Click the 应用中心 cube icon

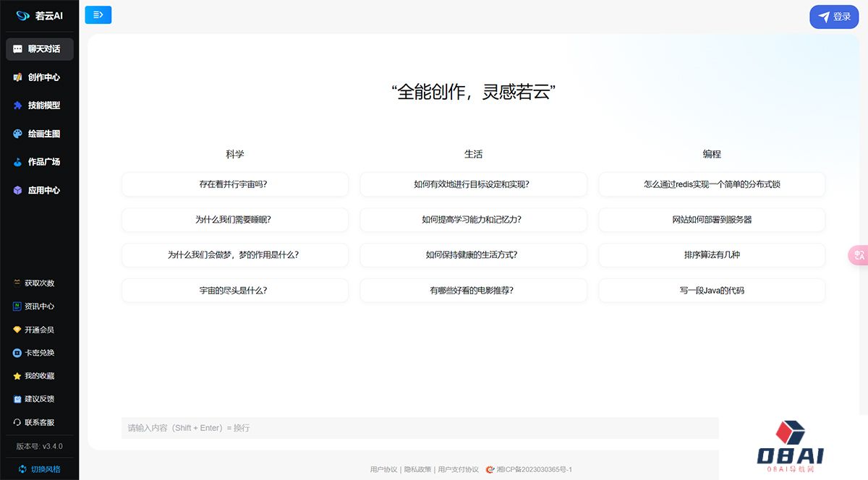click(x=18, y=190)
